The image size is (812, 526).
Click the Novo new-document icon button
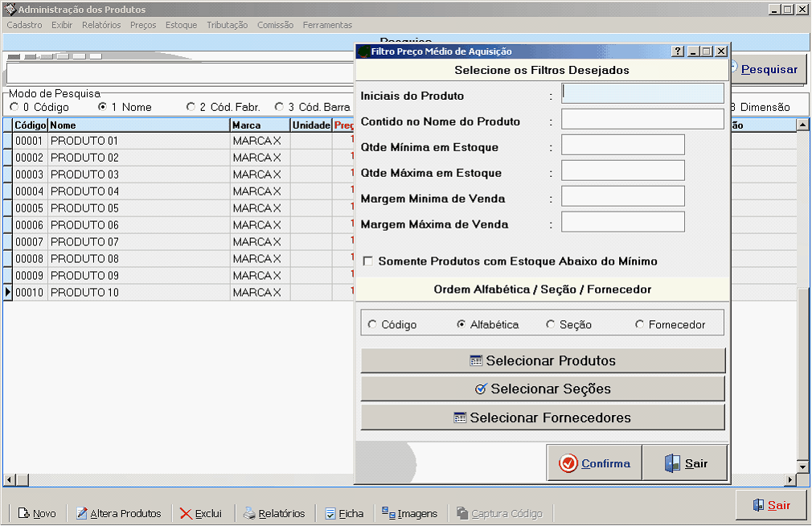tap(24, 513)
